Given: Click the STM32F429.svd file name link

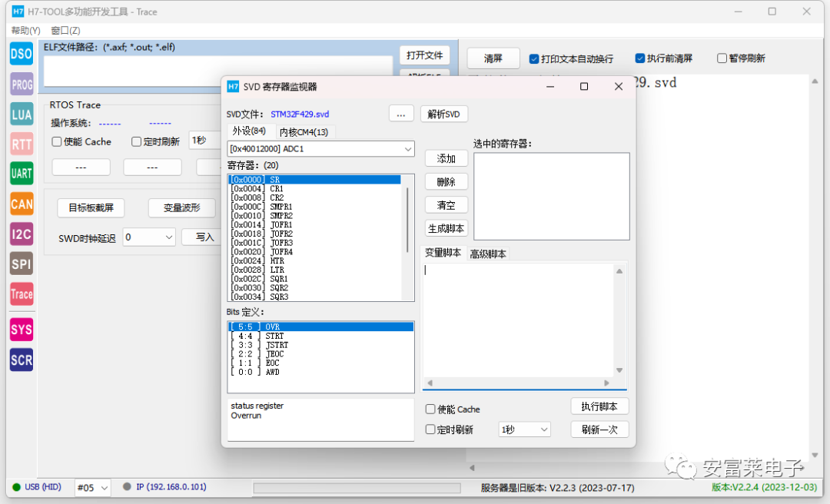Looking at the screenshot, I should click(300, 114).
